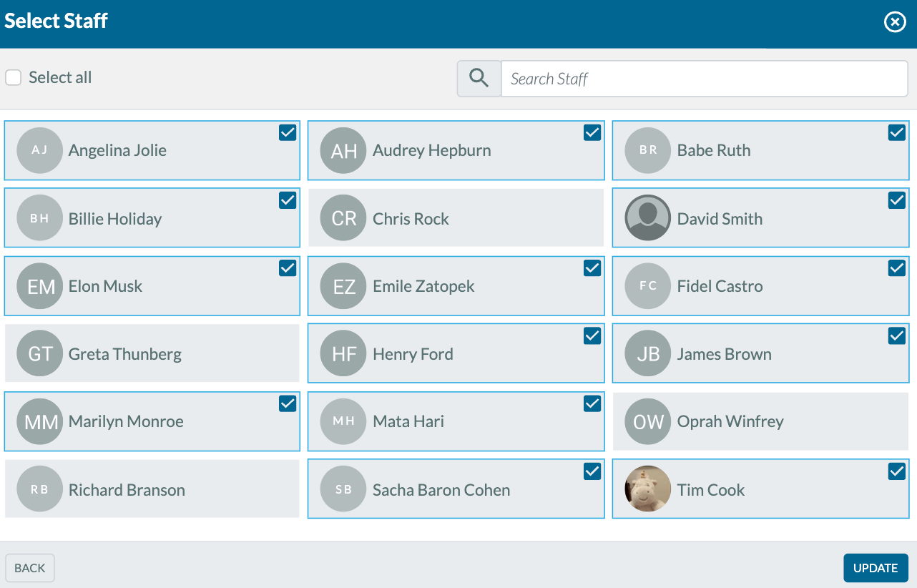Click Oprah Winfrey's OW avatar
Image resolution: width=917 pixels, height=588 pixels.
pyautogui.click(x=648, y=421)
